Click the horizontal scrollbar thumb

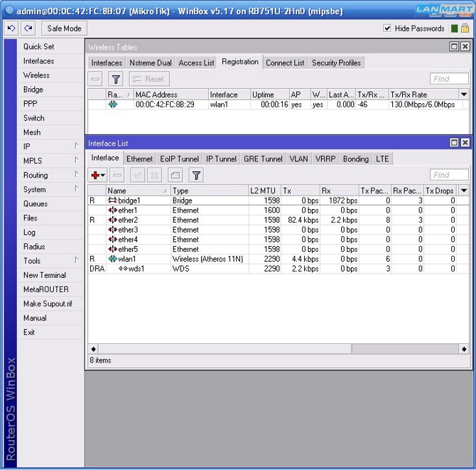point(225,349)
